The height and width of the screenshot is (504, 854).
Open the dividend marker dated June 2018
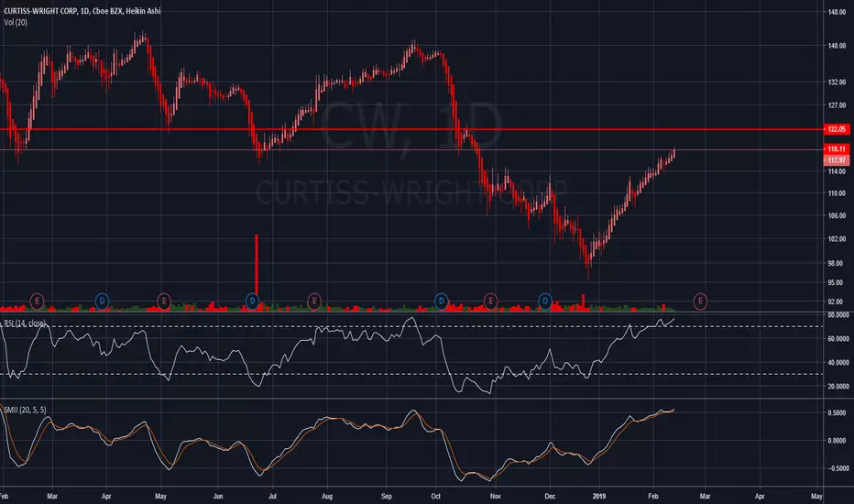pos(252,301)
